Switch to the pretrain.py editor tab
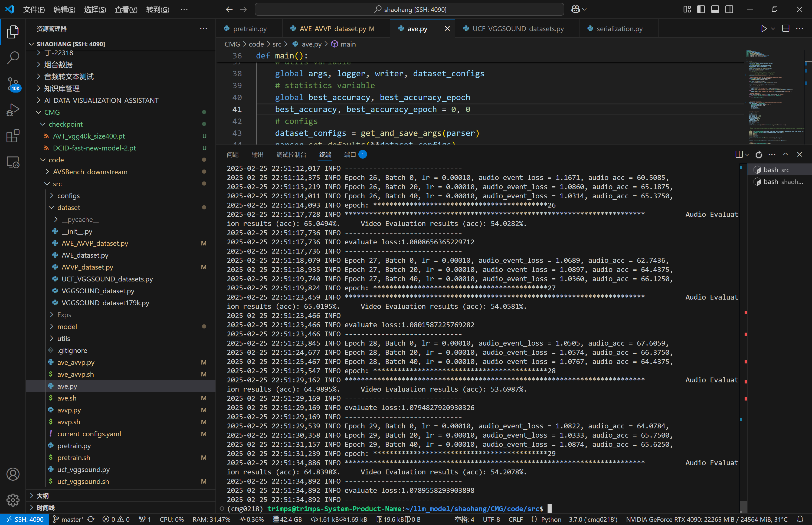The width and height of the screenshot is (812, 525). tap(250, 29)
